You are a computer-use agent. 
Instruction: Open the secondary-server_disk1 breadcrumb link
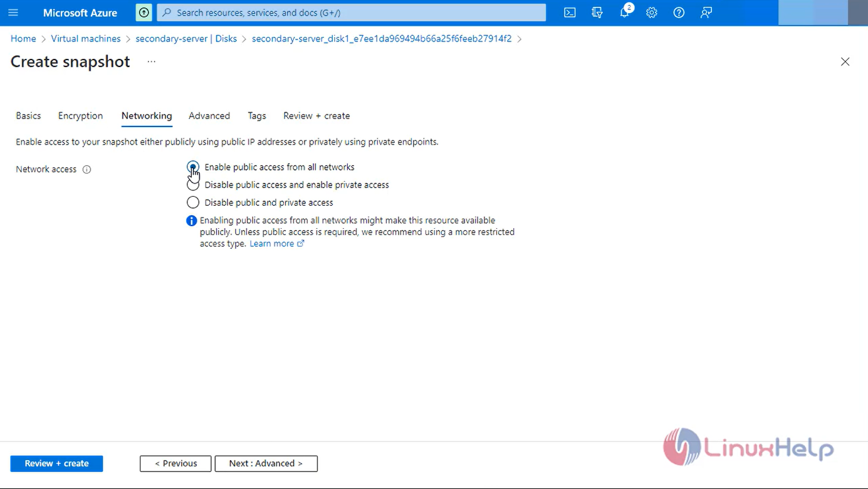(382, 39)
